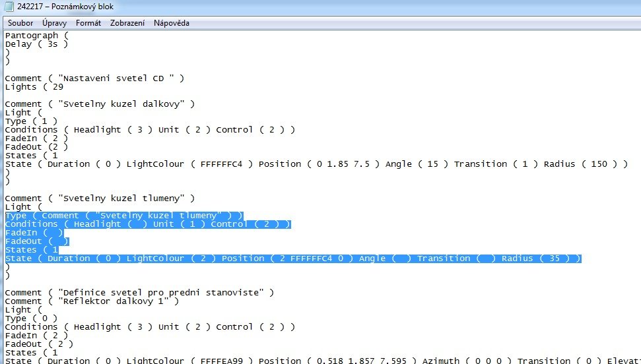
Task: Click the 'Nastaveni svetel CD' comment line
Action: pyautogui.click(x=94, y=78)
